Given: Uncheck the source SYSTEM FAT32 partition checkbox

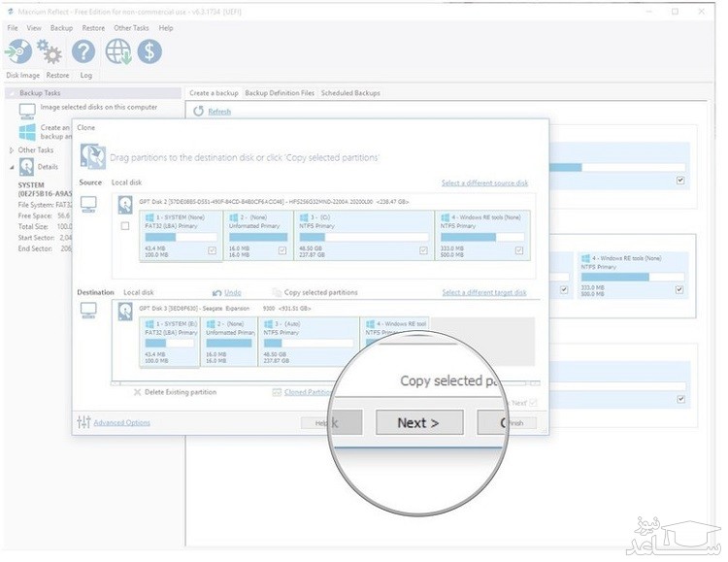Looking at the screenshot, I should click(x=213, y=250).
